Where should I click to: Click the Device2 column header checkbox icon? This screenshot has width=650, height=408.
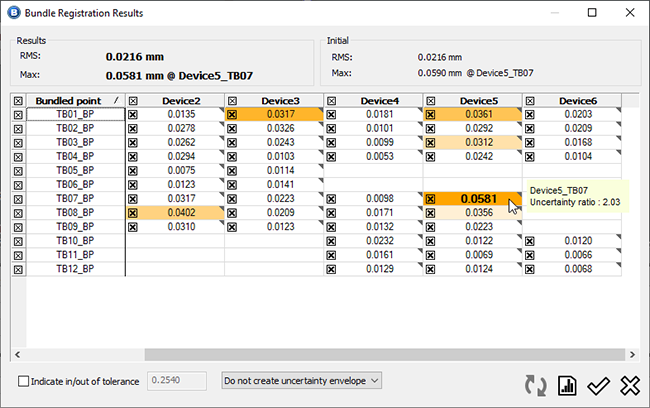pos(133,101)
